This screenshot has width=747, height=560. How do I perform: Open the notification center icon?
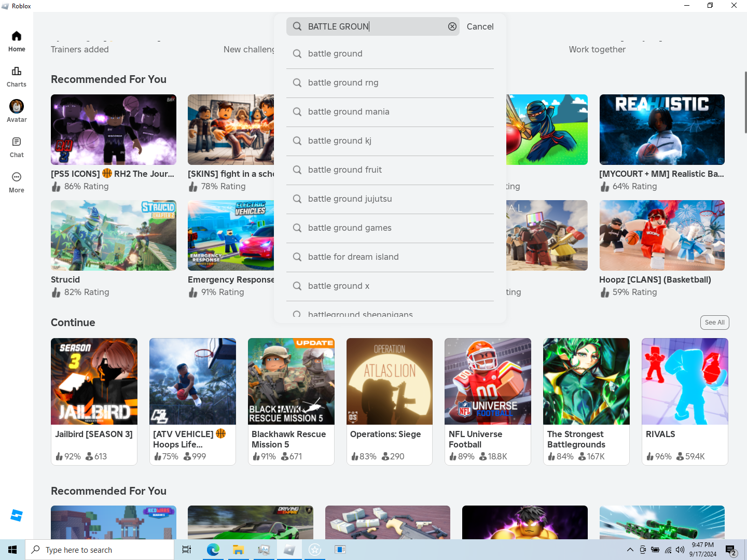731,550
